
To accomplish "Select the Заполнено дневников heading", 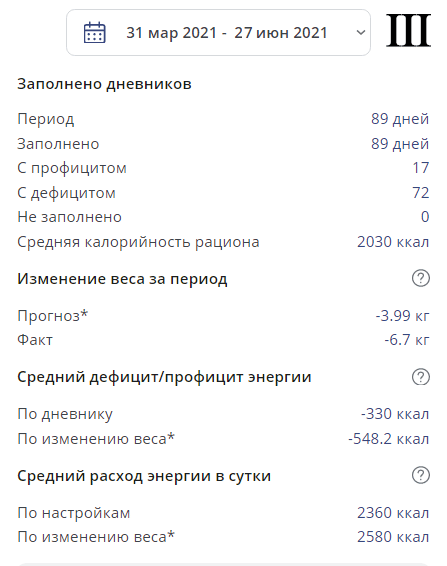I will 104,84.
